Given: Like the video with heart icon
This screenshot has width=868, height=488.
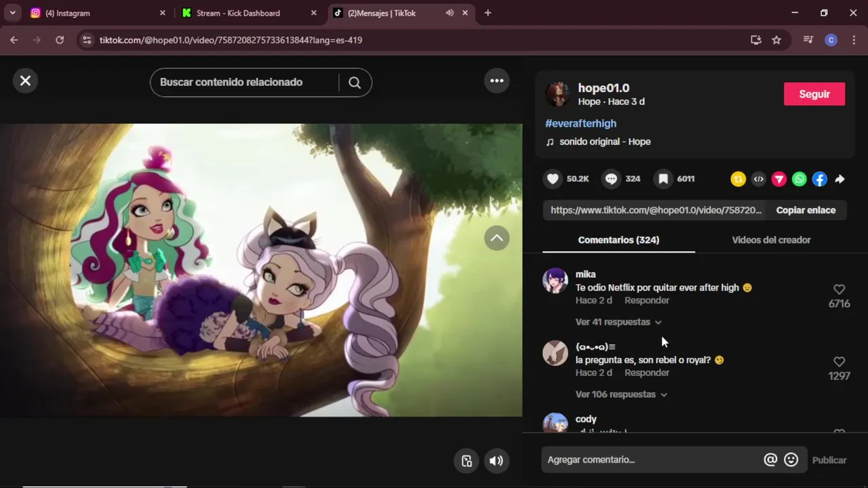Looking at the screenshot, I should pyautogui.click(x=553, y=179).
